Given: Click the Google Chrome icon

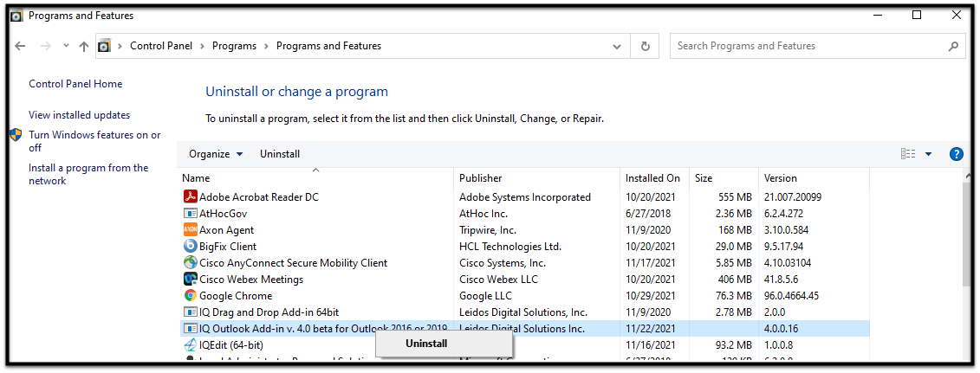Looking at the screenshot, I should point(190,295).
